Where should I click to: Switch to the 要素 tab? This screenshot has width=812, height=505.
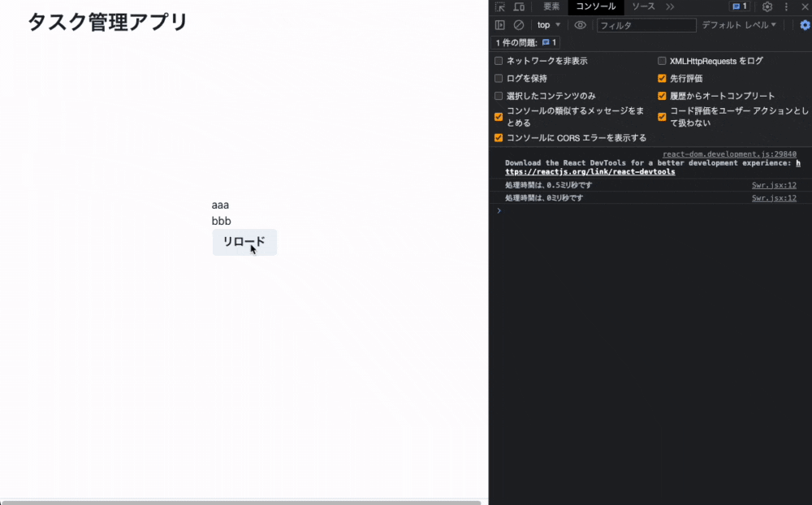point(551,6)
